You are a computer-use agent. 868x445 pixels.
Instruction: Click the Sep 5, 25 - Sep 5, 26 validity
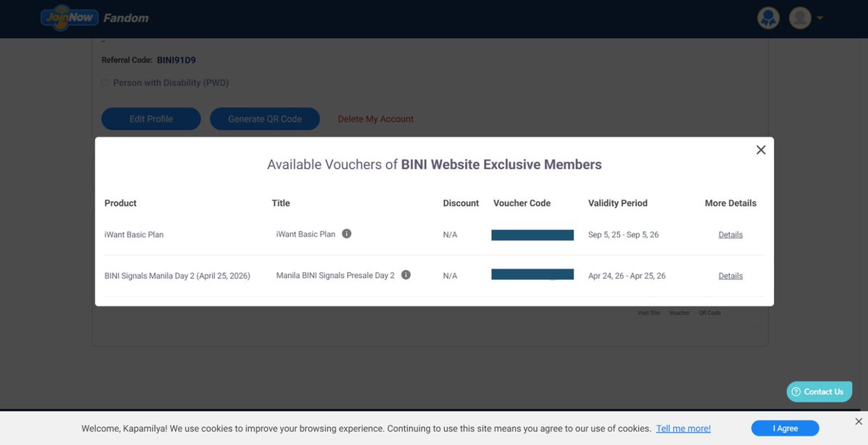tap(624, 235)
